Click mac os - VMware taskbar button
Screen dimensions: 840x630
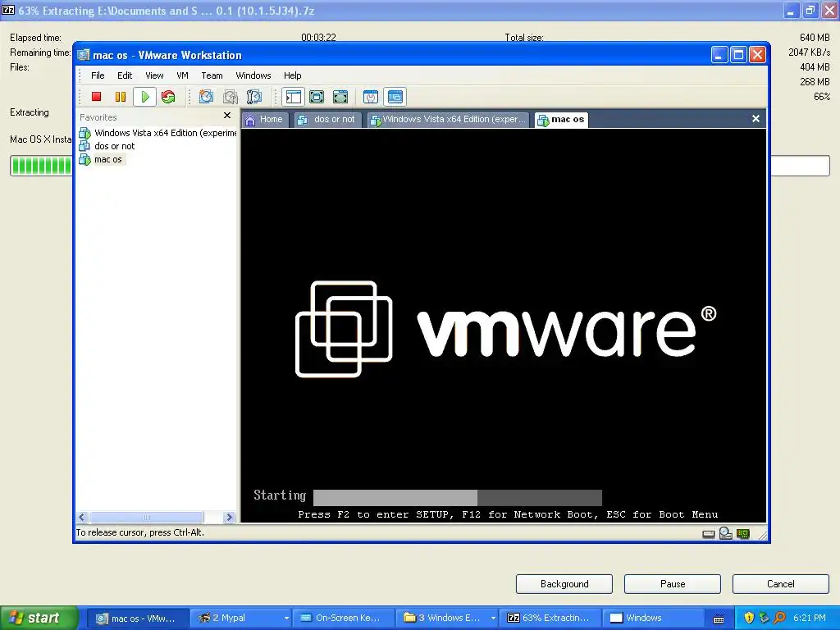pyautogui.click(x=137, y=619)
